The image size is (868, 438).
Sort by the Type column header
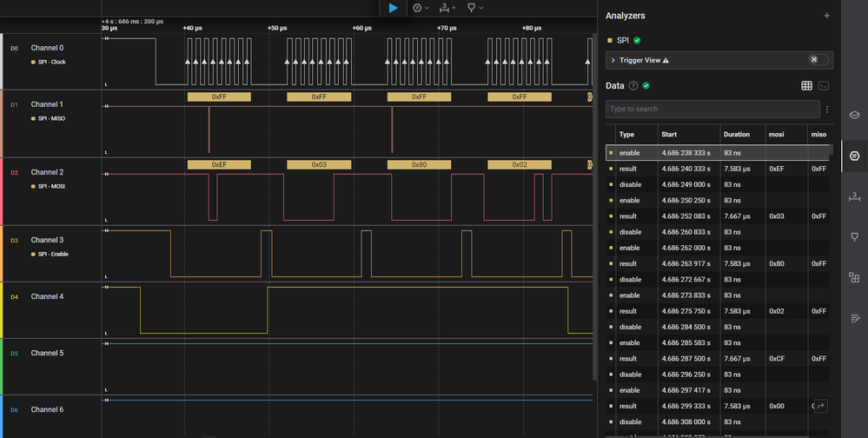point(626,135)
